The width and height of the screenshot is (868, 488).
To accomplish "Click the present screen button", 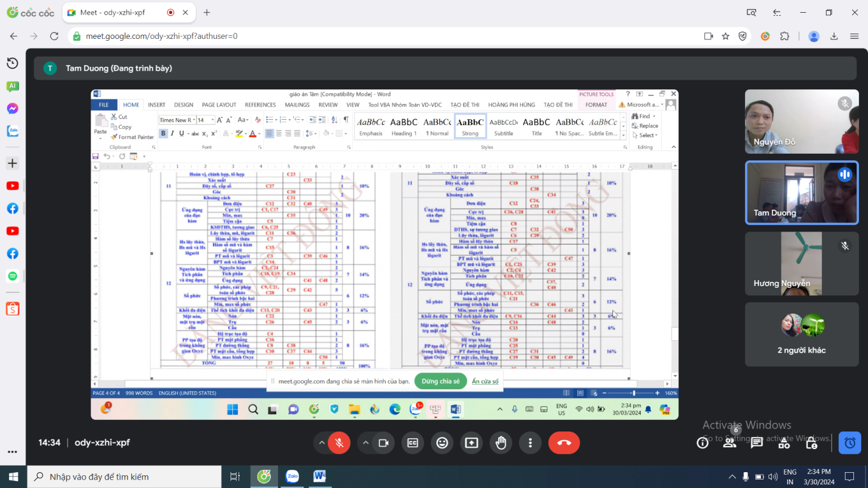I will [471, 443].
